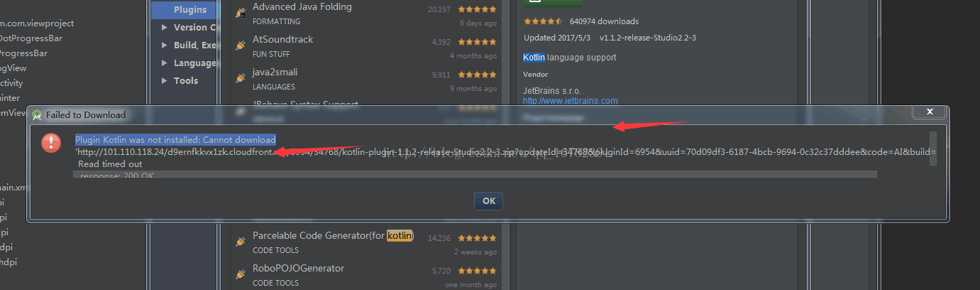This screenshot has height=290, width=980.
Task: Click the star rating of java2smali
Action: (x=478, y=75)
